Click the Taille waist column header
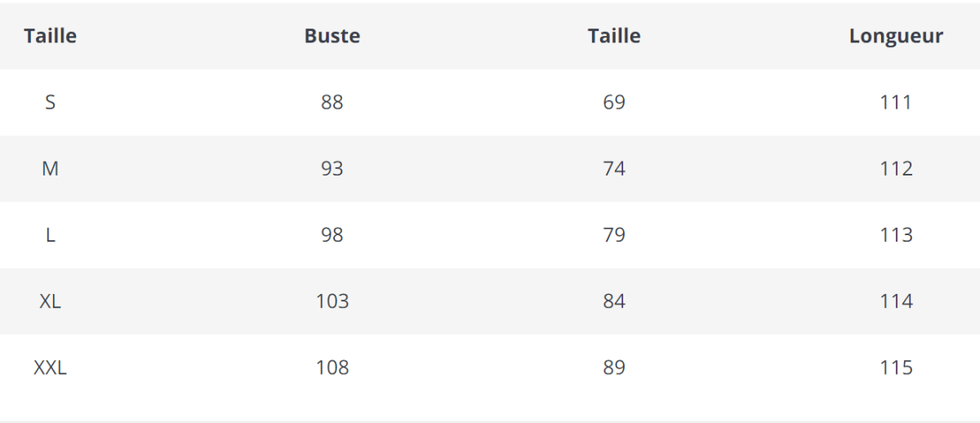Screen dimensions: 980x423 pos(614,36)
